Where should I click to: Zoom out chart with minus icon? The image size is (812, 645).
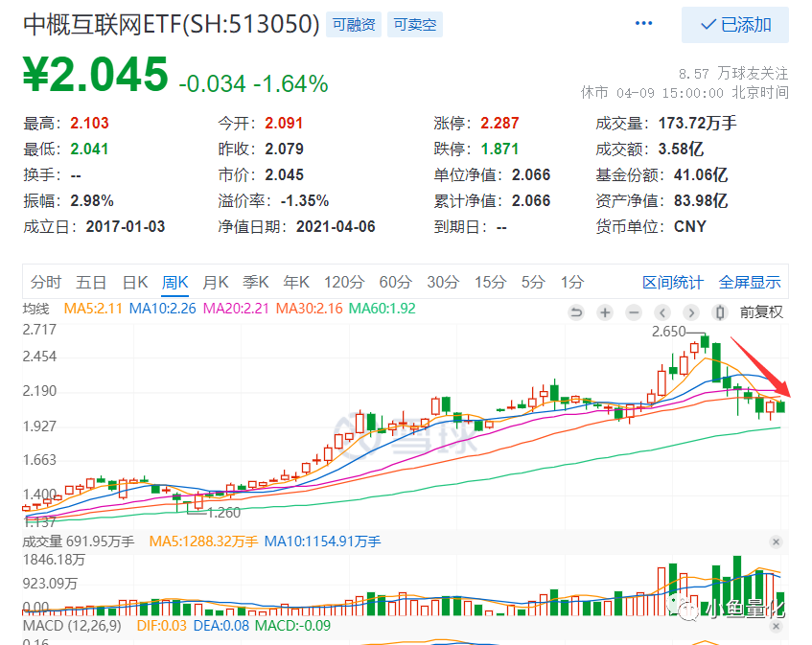point(634,312)
